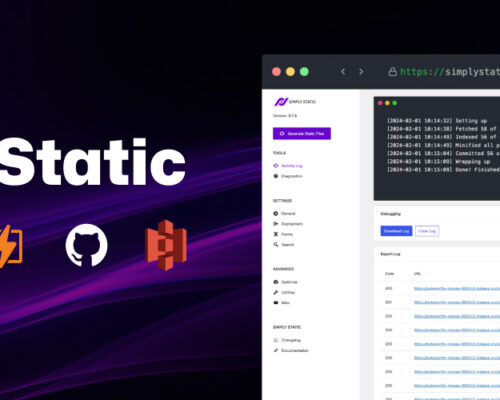500x400 pixels.
Task: Click the Generate Static Files button
Action: coord(302,133)
